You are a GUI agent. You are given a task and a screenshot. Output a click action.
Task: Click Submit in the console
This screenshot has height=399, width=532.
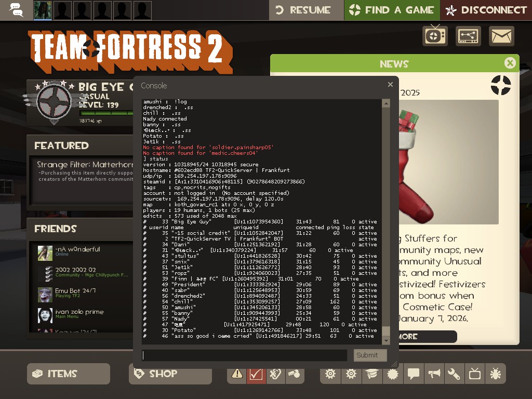370,355
